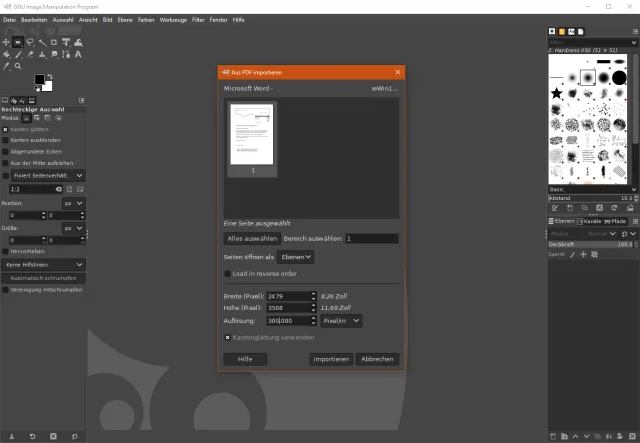Click the black foreground color swatch

[x=40, y=80]
